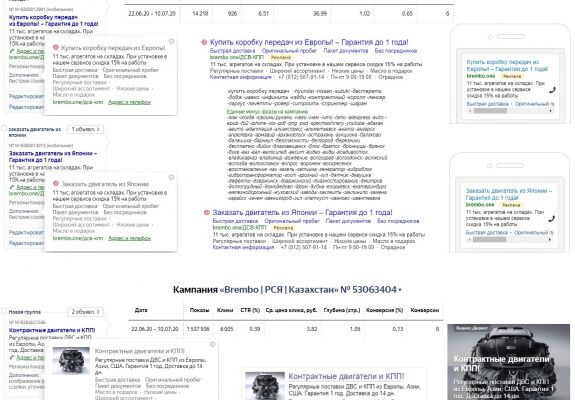Click red status dot in 'Купить коробку передач' popup
Viewport: 575px width, 400px height.
pyautogui.click(x=56, y=47)
